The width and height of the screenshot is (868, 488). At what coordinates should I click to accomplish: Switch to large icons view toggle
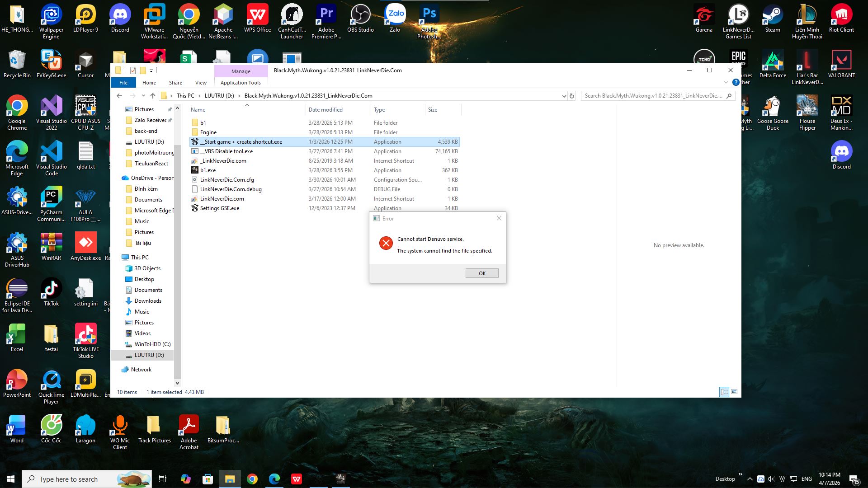click(x=734, y=392)
